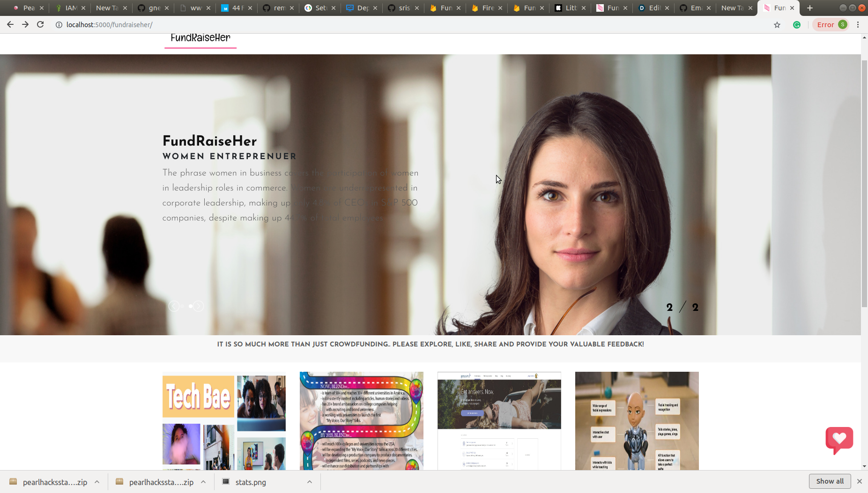Open the BLENDtw colorful roadmap thumbnail
Viewport: 868px width, 493px height.
point(362,421)
